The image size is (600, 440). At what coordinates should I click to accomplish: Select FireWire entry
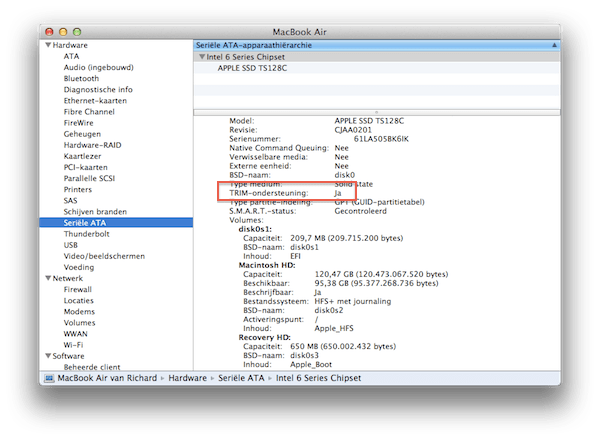point(78,123)
